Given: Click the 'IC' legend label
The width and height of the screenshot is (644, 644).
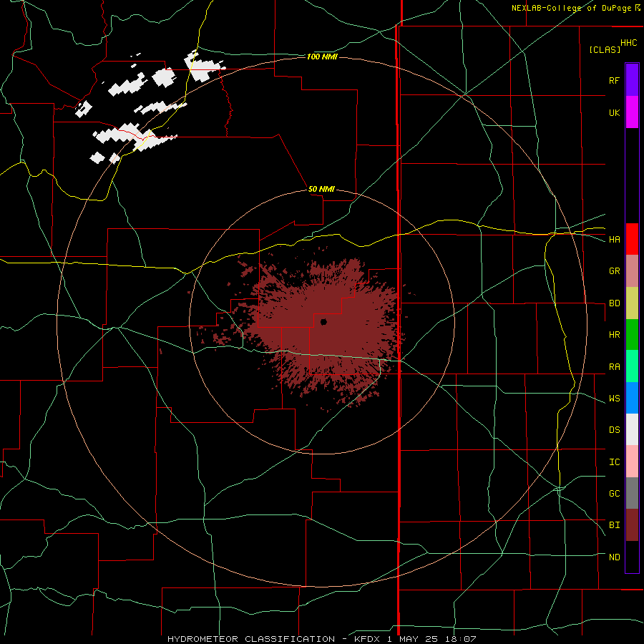Looking at the screenshot, I should 614,462.
